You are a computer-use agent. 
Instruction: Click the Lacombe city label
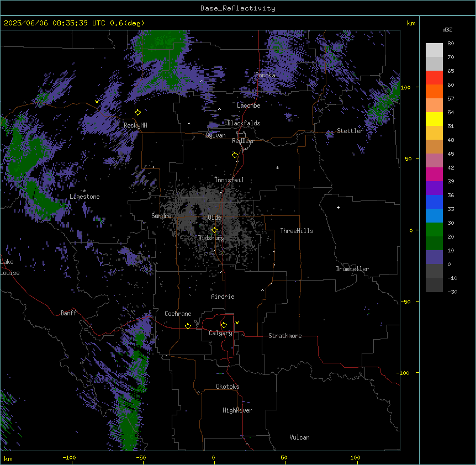(248, 105)
